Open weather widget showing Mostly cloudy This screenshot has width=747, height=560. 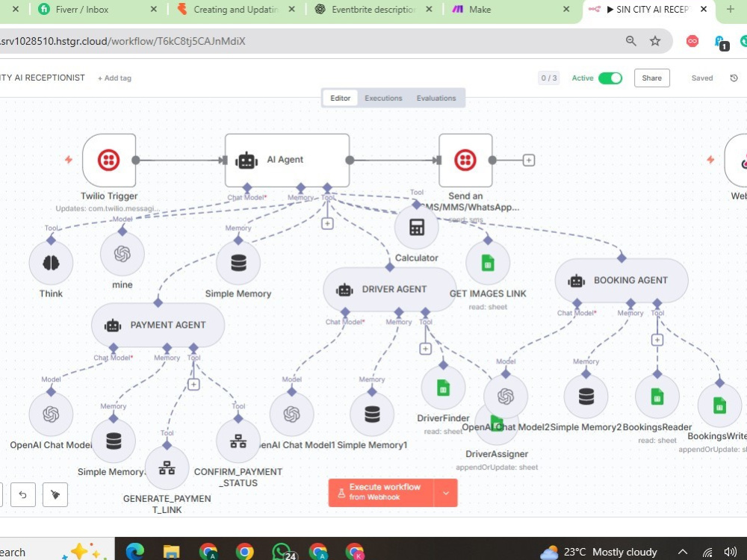[598, 552]
